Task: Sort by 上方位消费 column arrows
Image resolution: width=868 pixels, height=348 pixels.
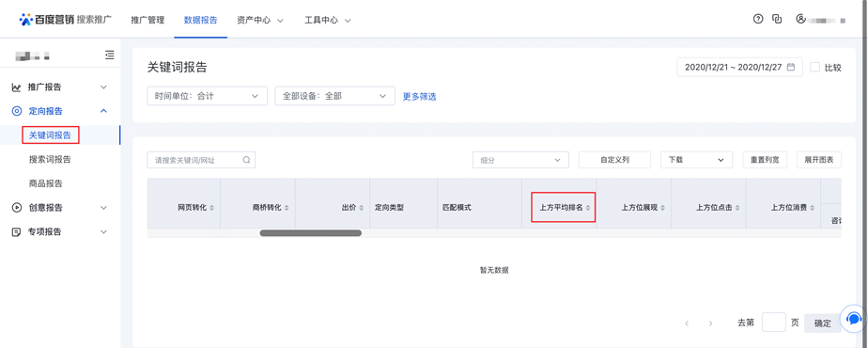Action: [812, 208]
